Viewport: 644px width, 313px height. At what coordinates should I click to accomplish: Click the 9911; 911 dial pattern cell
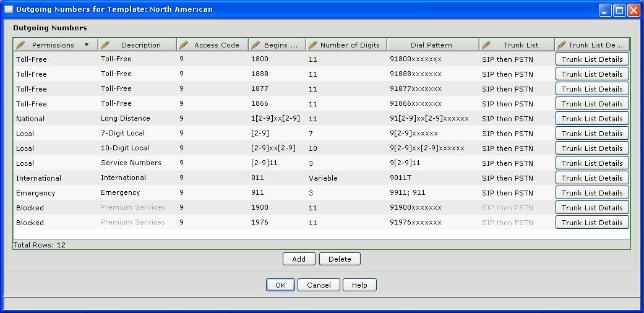pos(433,192)
